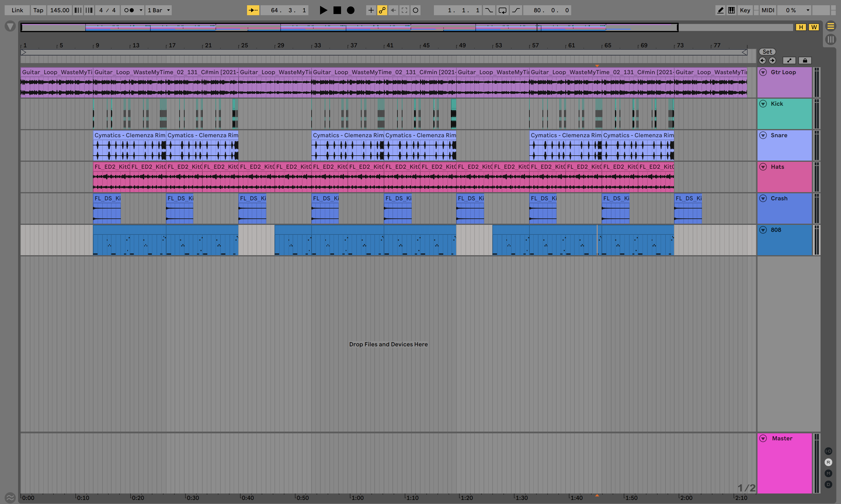Toggle the browser show/hide triangle icon
841x504 pixels.
pos(10,26)
